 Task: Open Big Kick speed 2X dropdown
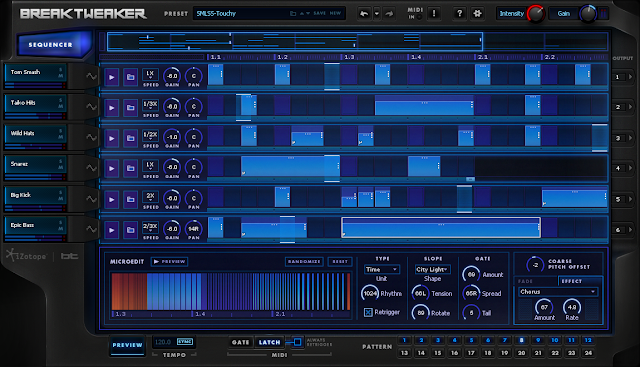click(150, 197)
